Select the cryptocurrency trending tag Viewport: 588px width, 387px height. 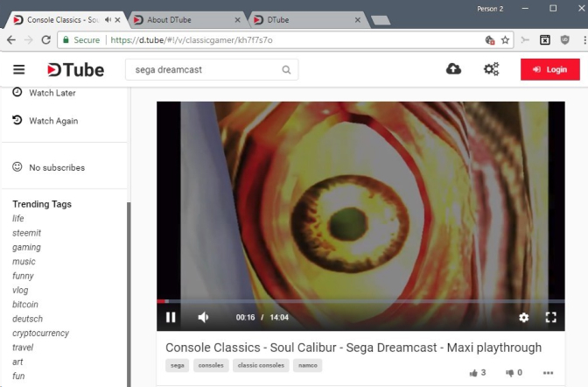(41, 334)
